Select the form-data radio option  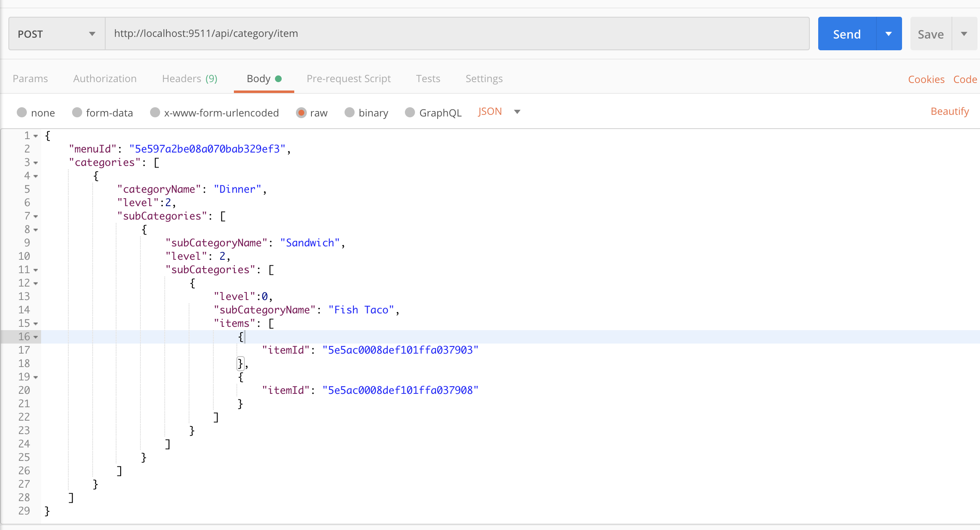coord(77,113)
